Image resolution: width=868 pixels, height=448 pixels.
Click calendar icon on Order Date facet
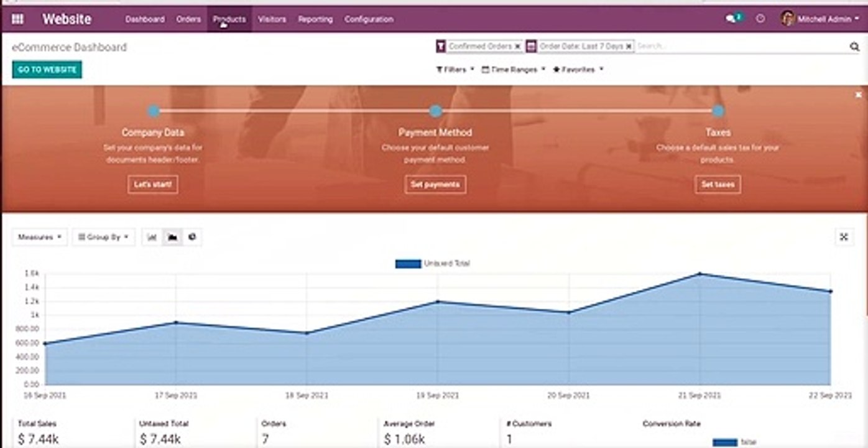(531, 46)
